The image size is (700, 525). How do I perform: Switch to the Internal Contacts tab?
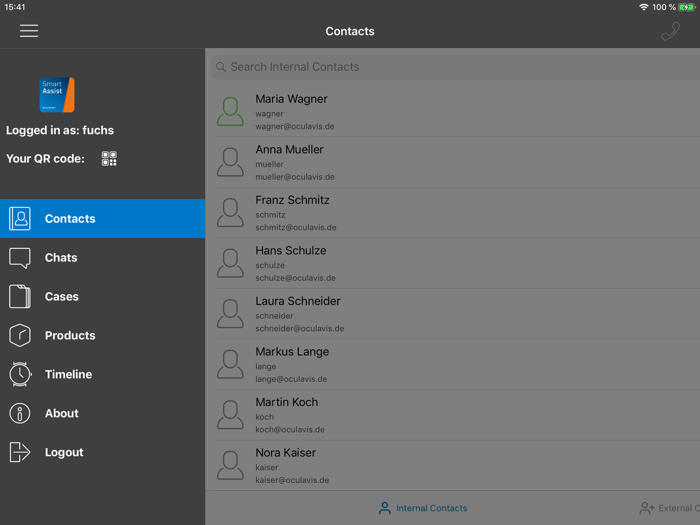point(423,508)
